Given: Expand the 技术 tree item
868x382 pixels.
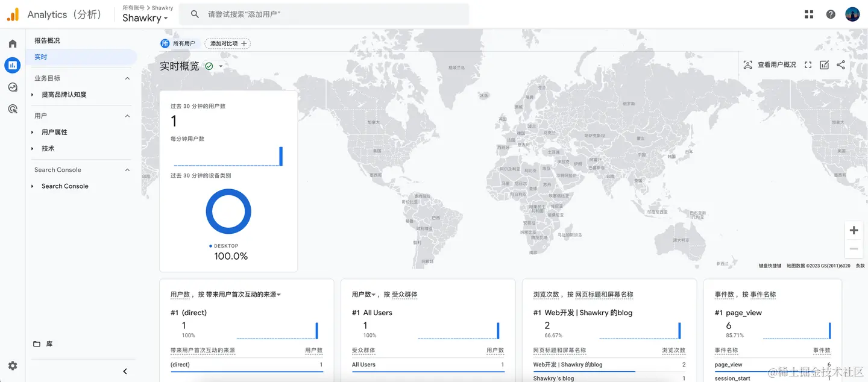Looking at the screenshot, I should tap(33, 148).
